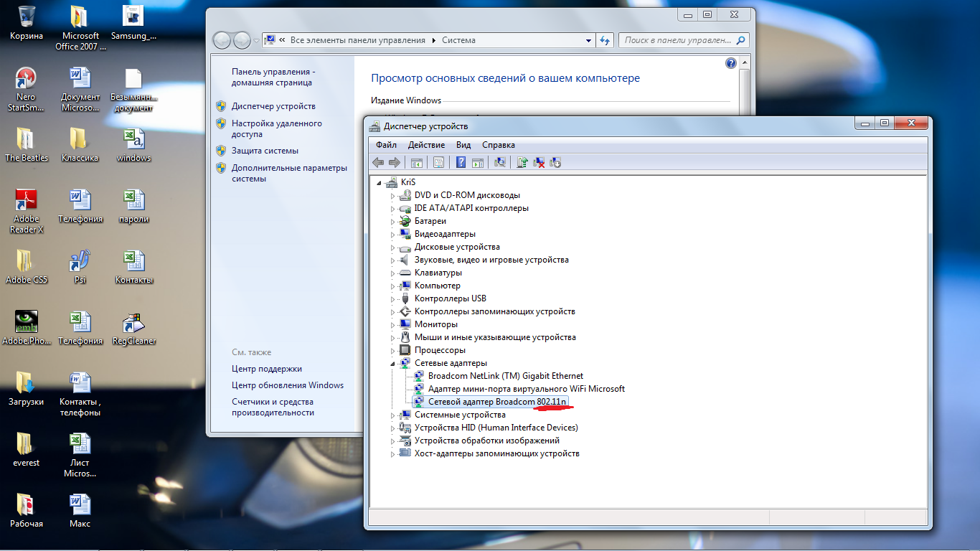This screenshot has width=980, height=551.
Task: Select Broadcom NetLink (TM) Gigabit Ethernet
Action: 506,376
